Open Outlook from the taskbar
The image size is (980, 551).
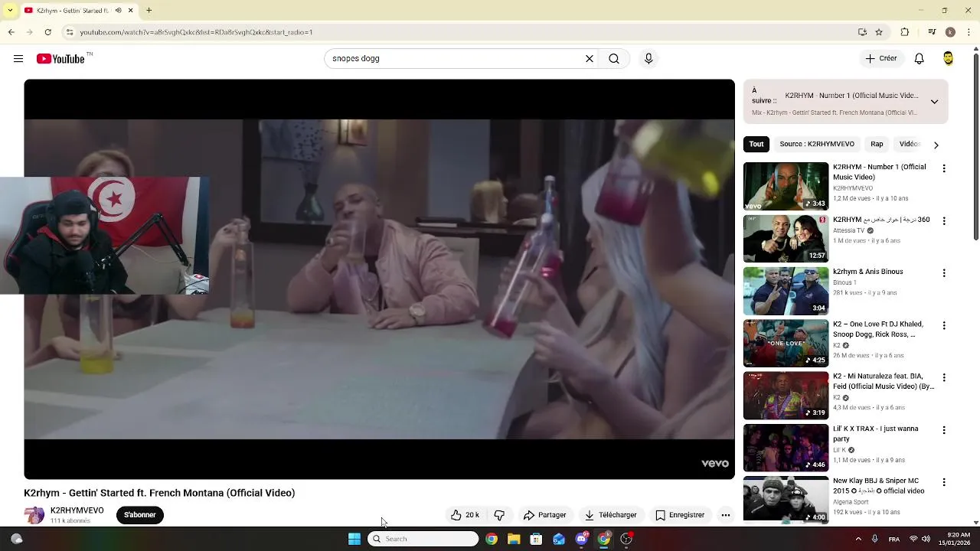559,539
